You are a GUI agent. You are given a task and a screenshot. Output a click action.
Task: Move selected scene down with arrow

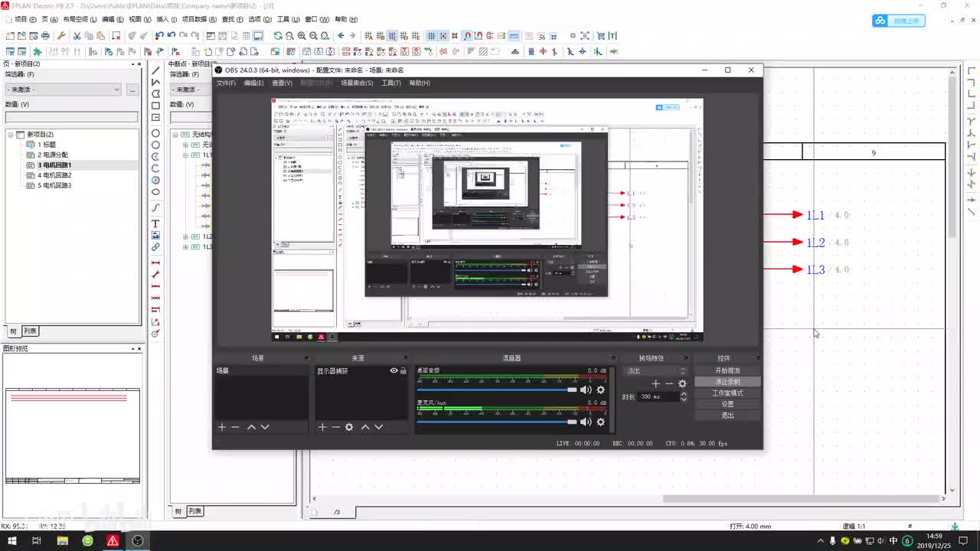pos(265,427)
